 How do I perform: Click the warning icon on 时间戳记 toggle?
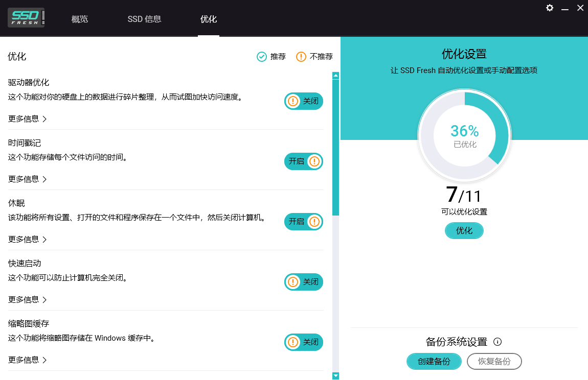pos(313,161)
